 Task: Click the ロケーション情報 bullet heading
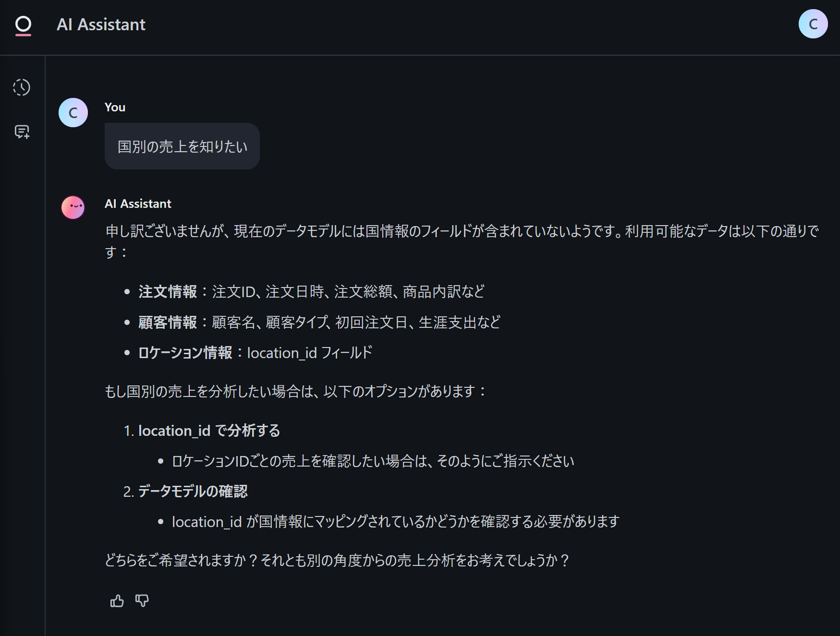point(185,353)
